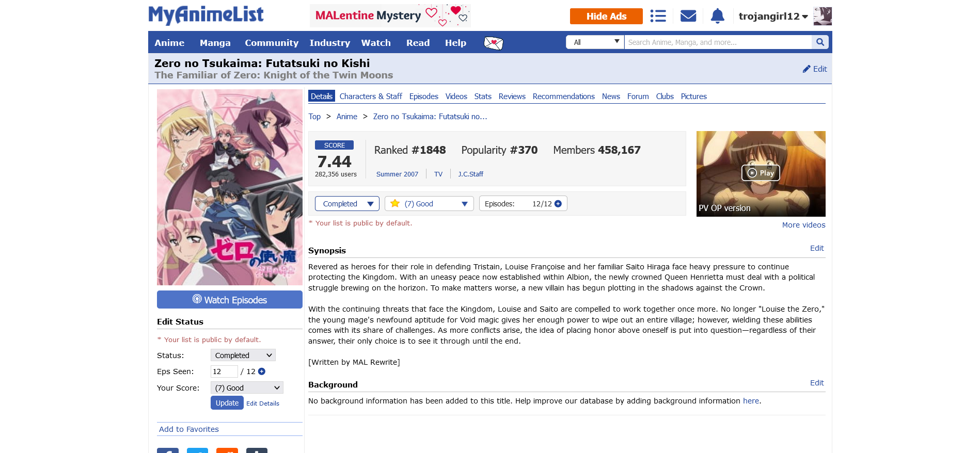Expand the trojangirl12 profile menu
This screenshot has width=980, height=453.
(x=773, y=16)
